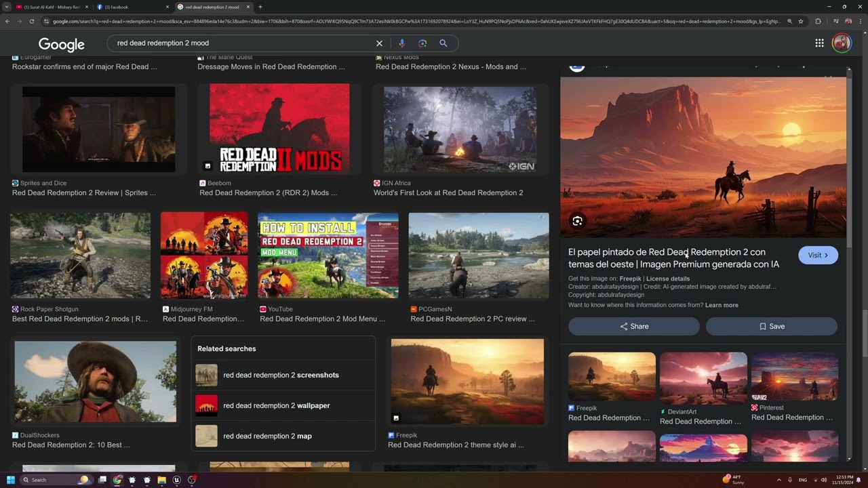Open the zoom magnifier in the address bar
Viewport: 868px width, 488px height.
tap(789, 21)
